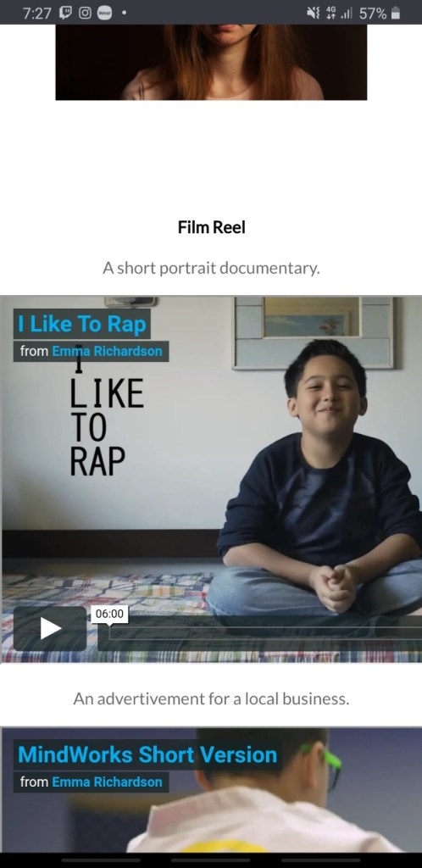This screenshot has width=422, height=868.
Task: Tap the Instagram notification icon
Action: click(85, 12)
